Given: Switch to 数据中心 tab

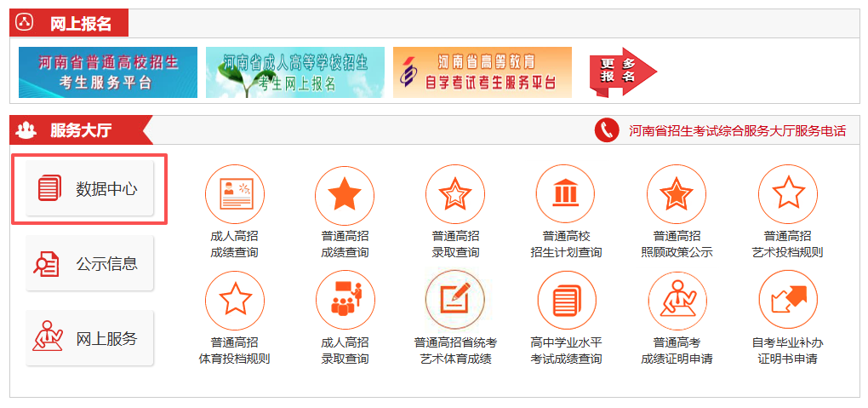Looking at the screenshot, I should coord(89,189).
